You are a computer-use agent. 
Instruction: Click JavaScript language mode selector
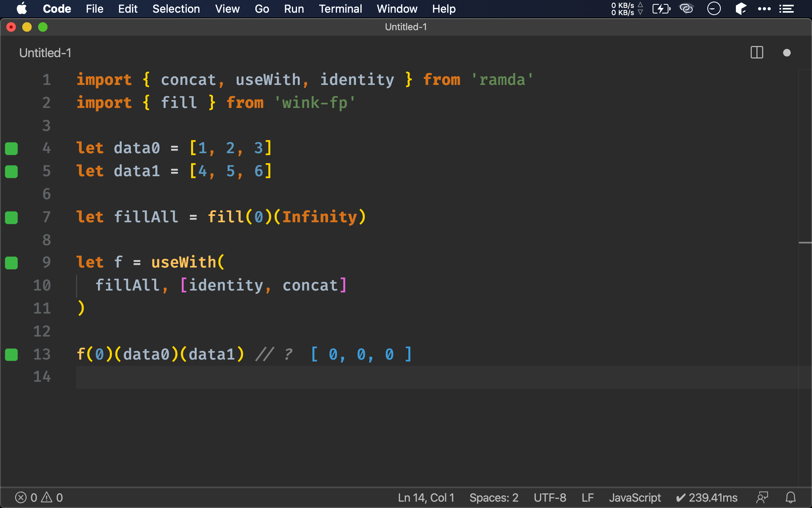click(x=635, y=498)
